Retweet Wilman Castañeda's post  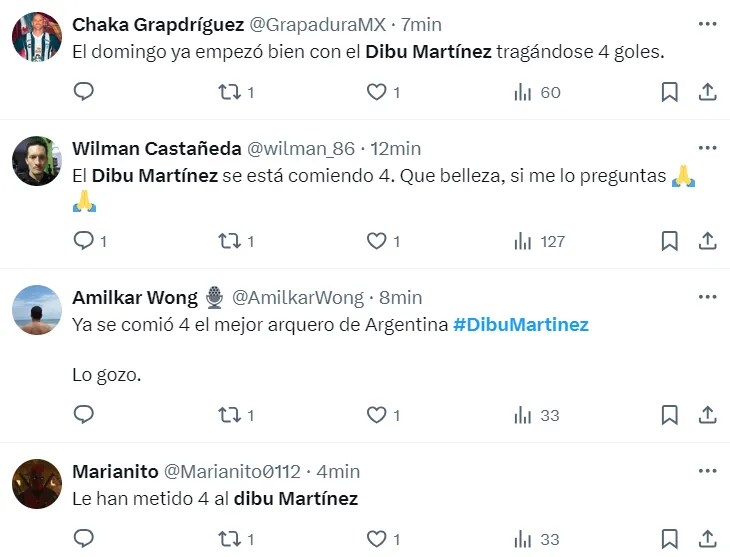229,241
